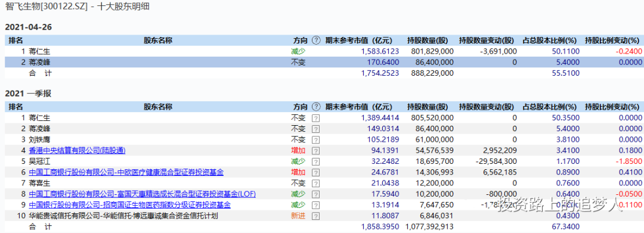Click the 持股数量变动(股) header in 一季报 table

click(487, 107)
